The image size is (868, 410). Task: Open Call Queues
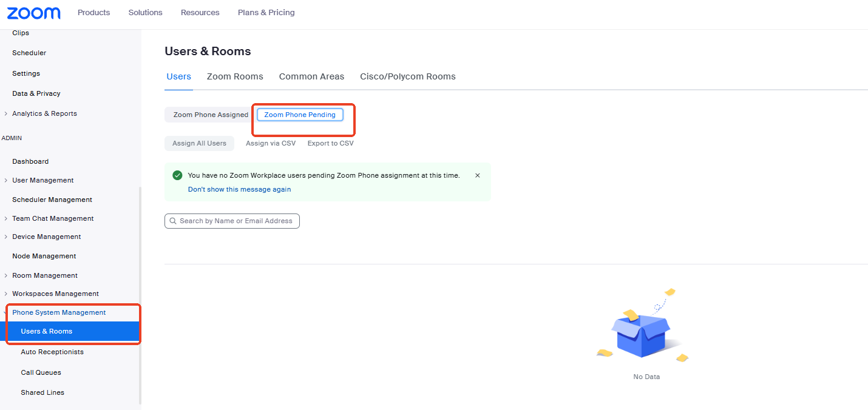pos(41,372)
